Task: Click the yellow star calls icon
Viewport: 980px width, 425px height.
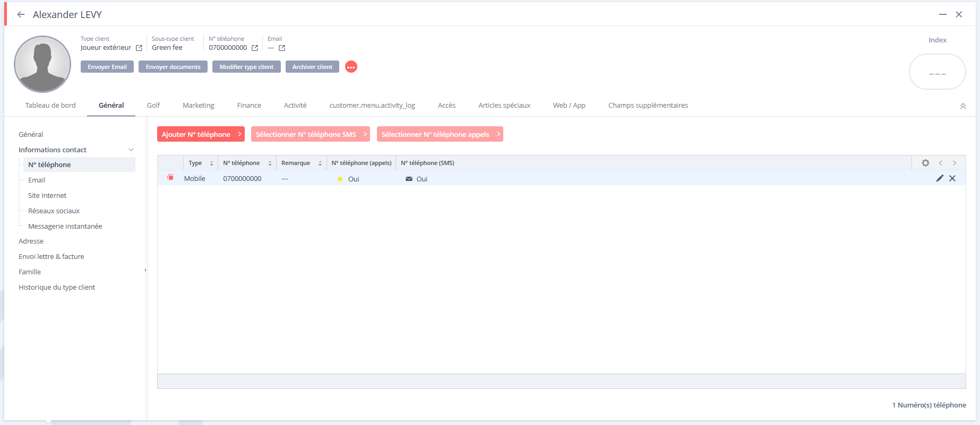Action: (340, 179)
